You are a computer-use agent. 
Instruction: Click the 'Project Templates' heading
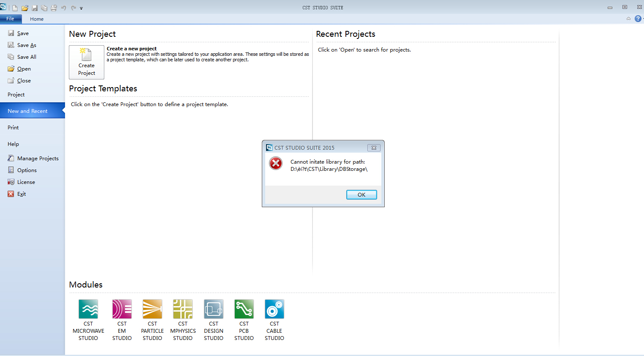[x=103, y=88]
